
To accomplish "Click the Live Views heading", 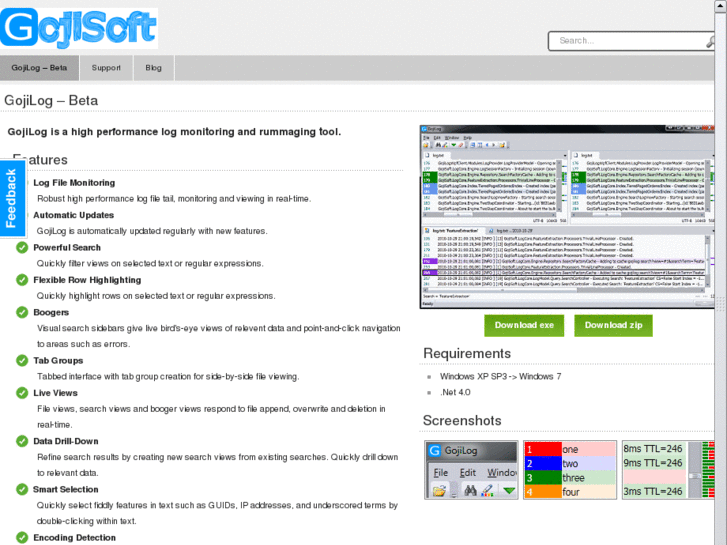I will tap(55, 393).
